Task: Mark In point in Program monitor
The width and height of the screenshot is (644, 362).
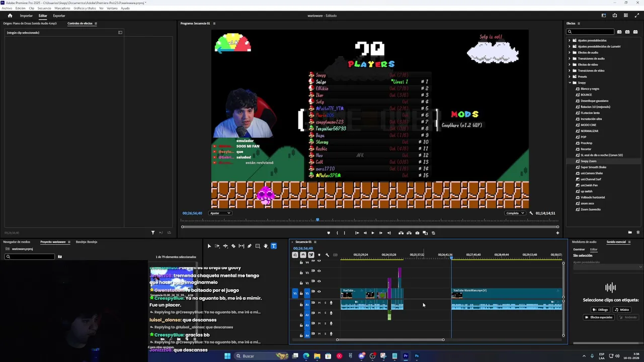Action: pyautogui.click(x=337, y=233)
